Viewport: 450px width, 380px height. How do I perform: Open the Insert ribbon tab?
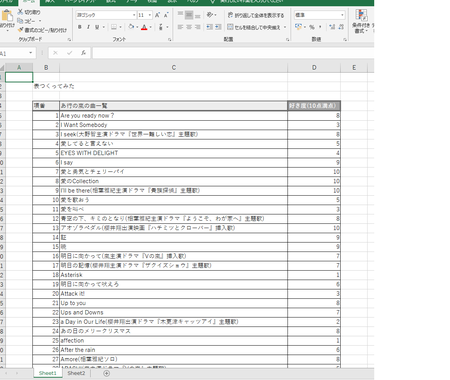point(50,2)
